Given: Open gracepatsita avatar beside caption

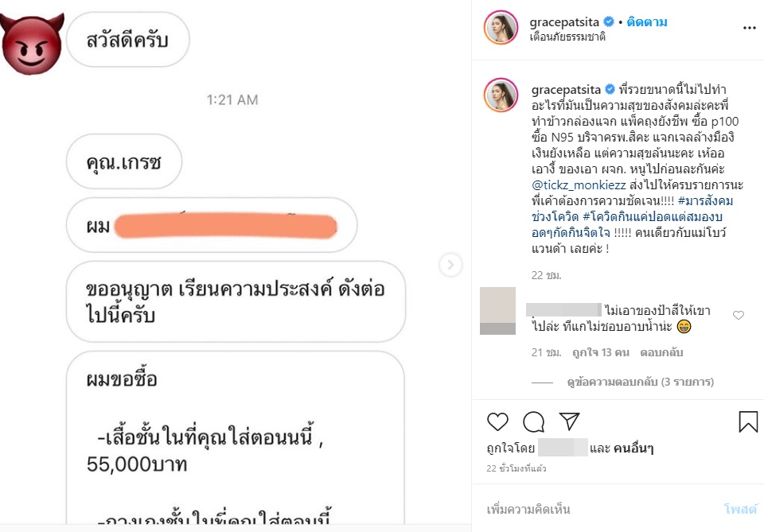Looking at the screenshot, I should pos(501,95).
